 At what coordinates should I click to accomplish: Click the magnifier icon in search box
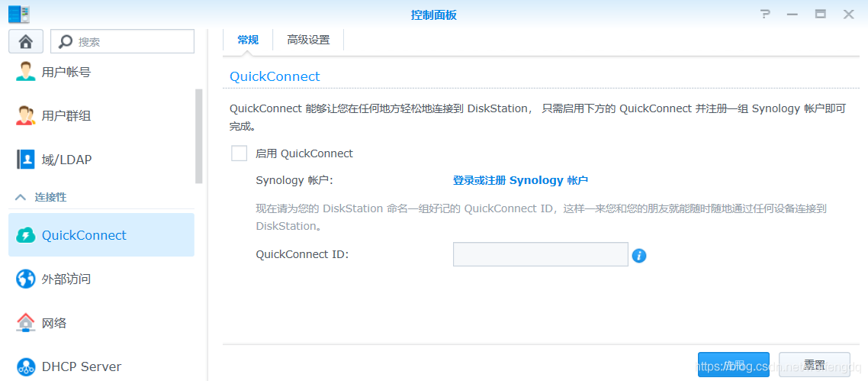[66, 41]
